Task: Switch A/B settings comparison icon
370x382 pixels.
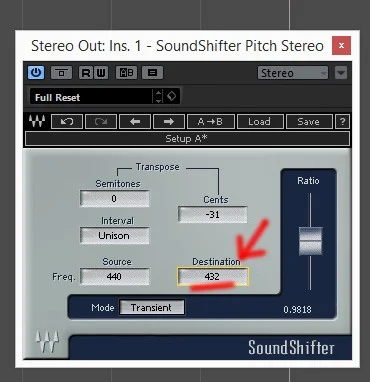Action: (126, 73)
